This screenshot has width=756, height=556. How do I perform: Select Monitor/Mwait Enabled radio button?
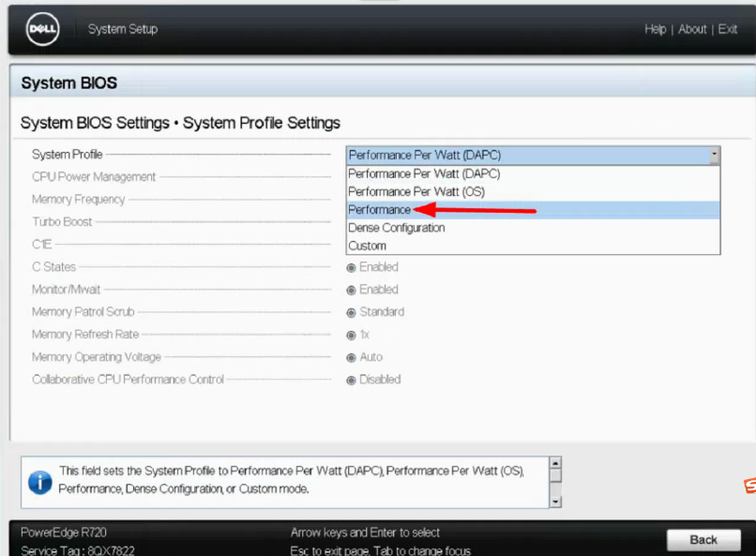[352, 291]
